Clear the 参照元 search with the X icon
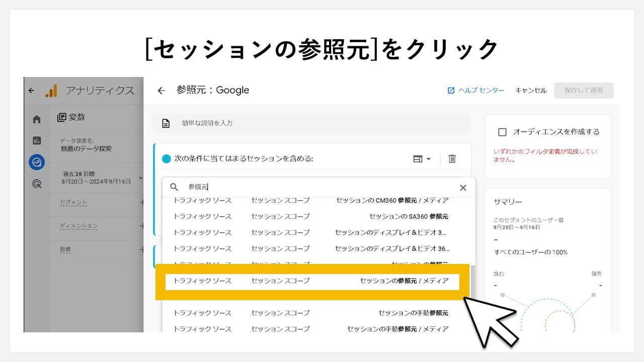This screenshot has width=644, height=362. coord(463,187)
